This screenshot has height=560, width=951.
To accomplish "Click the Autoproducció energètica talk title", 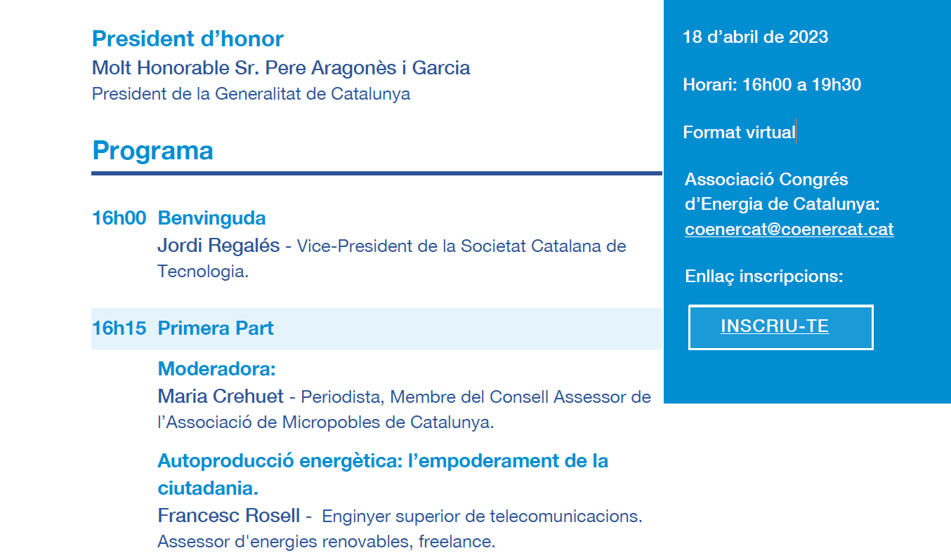I will coord(383,474).
